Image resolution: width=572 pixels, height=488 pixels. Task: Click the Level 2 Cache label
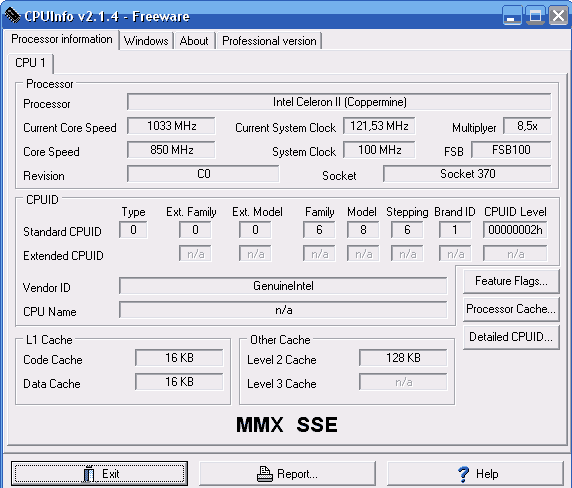point(282,360)
